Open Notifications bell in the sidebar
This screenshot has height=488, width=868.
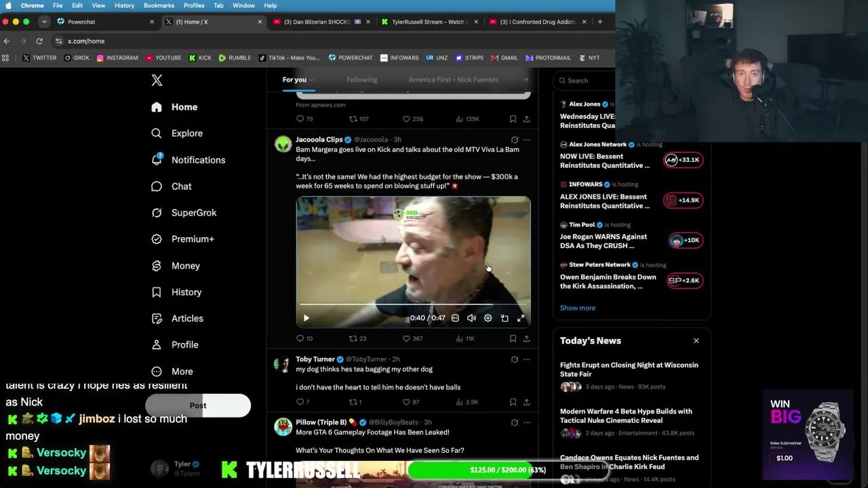[189, 160]
